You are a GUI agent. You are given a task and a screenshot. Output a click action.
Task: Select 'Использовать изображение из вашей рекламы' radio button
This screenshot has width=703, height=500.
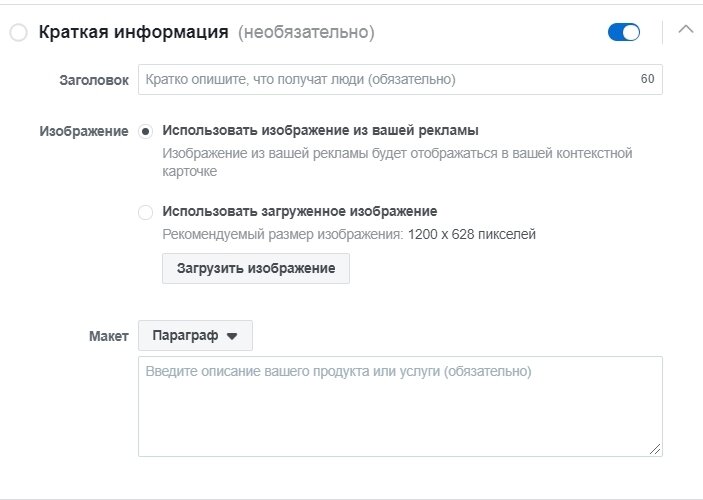point(145,131)
